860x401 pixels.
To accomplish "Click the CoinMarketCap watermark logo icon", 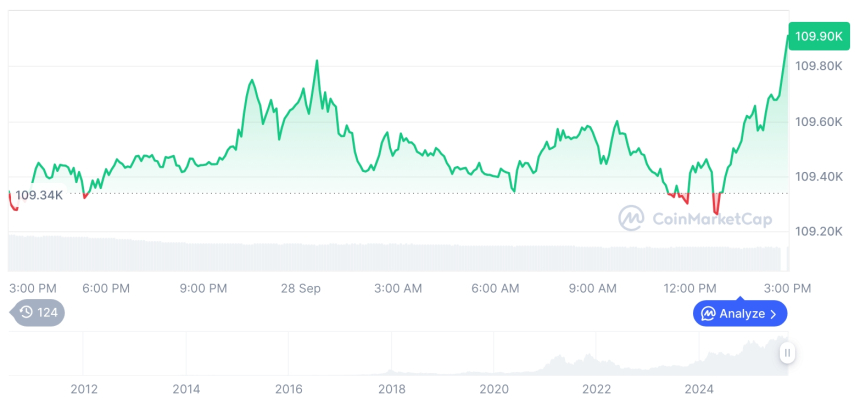I will 631,218.
